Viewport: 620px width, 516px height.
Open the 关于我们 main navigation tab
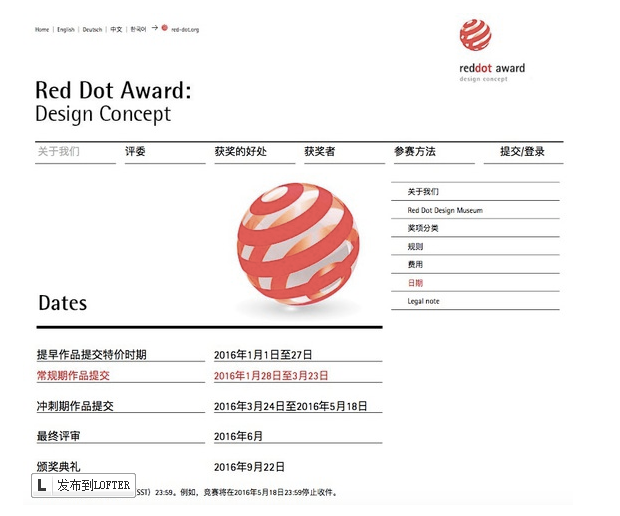59,151
